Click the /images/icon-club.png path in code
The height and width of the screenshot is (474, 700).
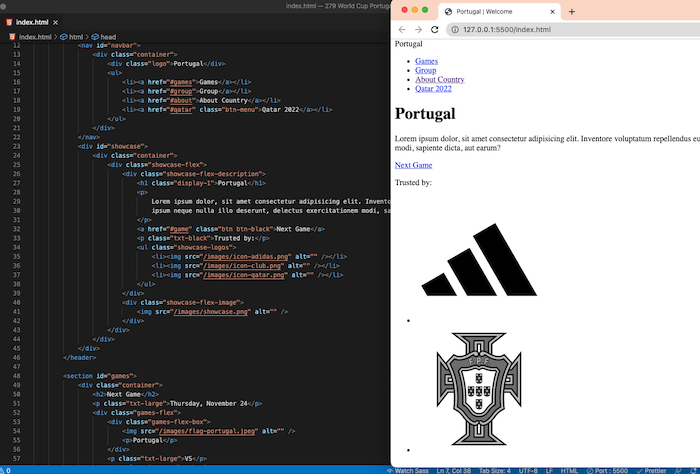tap(242, 266)
